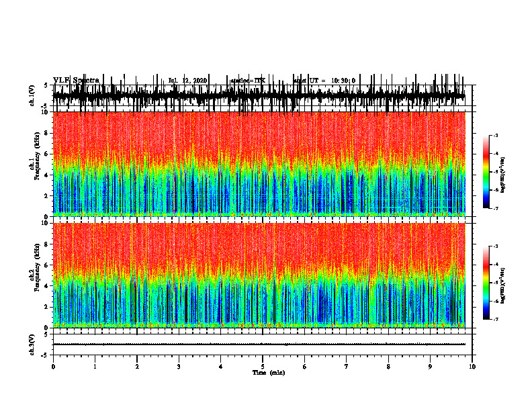The width and height of the screenshot is (532, 411).
Task: Click the bottom -7 label of ch.2 color bar
Action: (x=496, y=319)
